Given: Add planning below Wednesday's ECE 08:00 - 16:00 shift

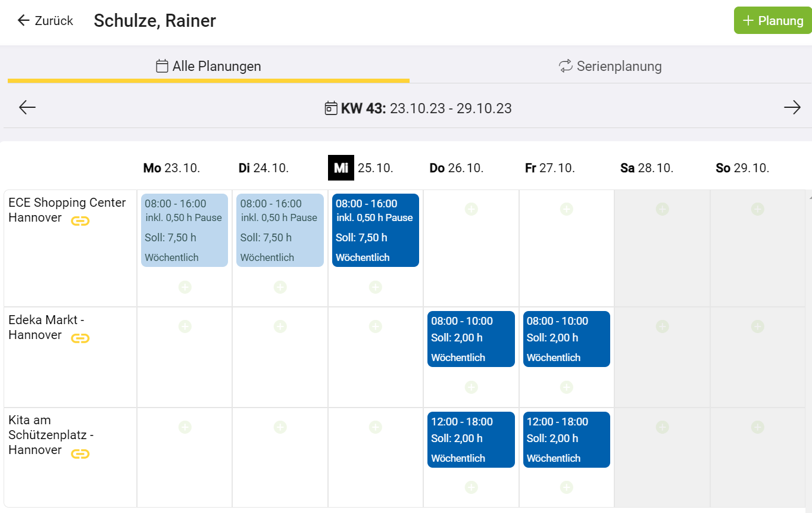Looking at the screenshot, I should point(375,287).
